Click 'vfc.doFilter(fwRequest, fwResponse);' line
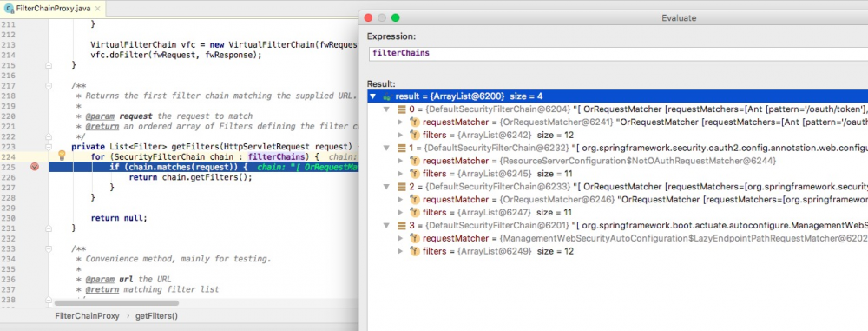868x331 pixels. [176, 55]
